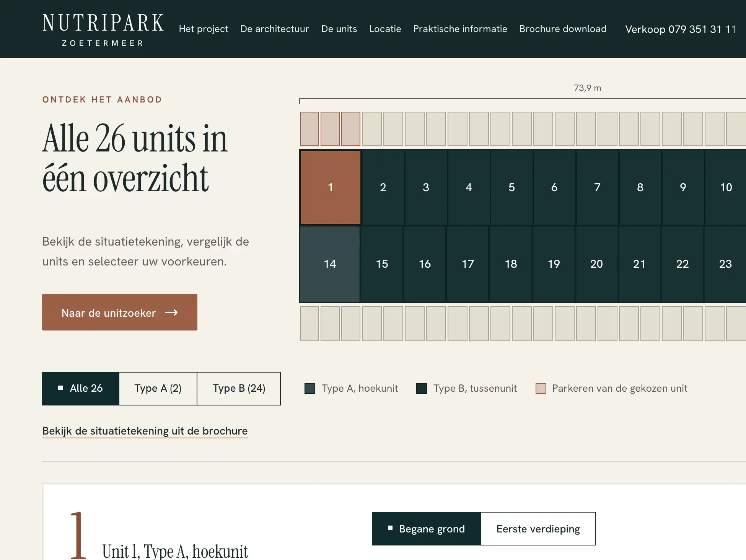Open the Locatie navigation link
This screenshot has width=746, height=560.
coord(385,29)
